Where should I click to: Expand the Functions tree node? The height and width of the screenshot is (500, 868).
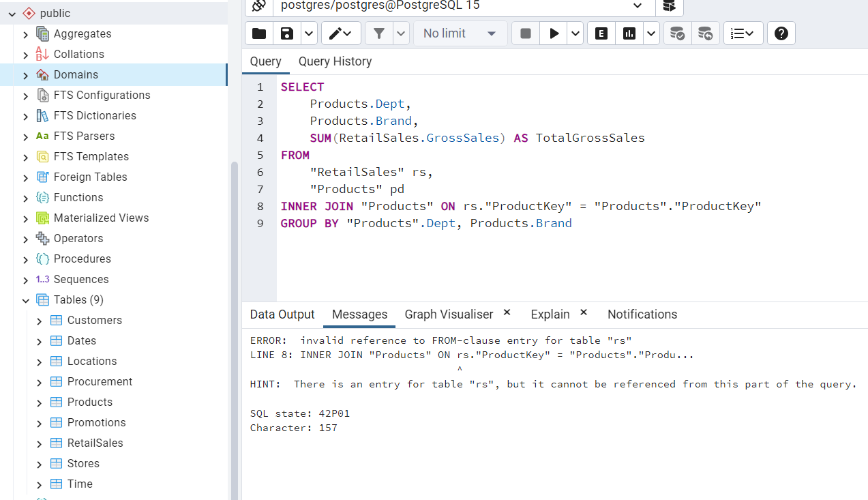tap(26, 198)
